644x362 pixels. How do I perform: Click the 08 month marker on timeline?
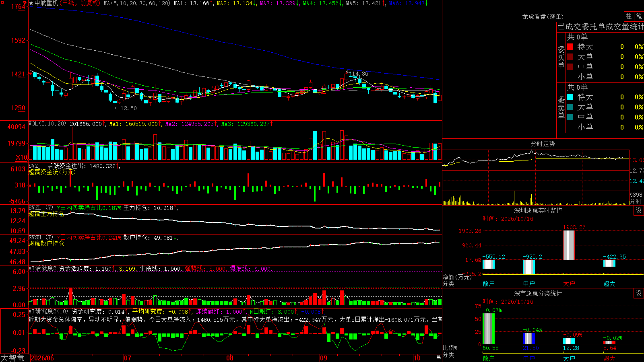click(230, 358)
